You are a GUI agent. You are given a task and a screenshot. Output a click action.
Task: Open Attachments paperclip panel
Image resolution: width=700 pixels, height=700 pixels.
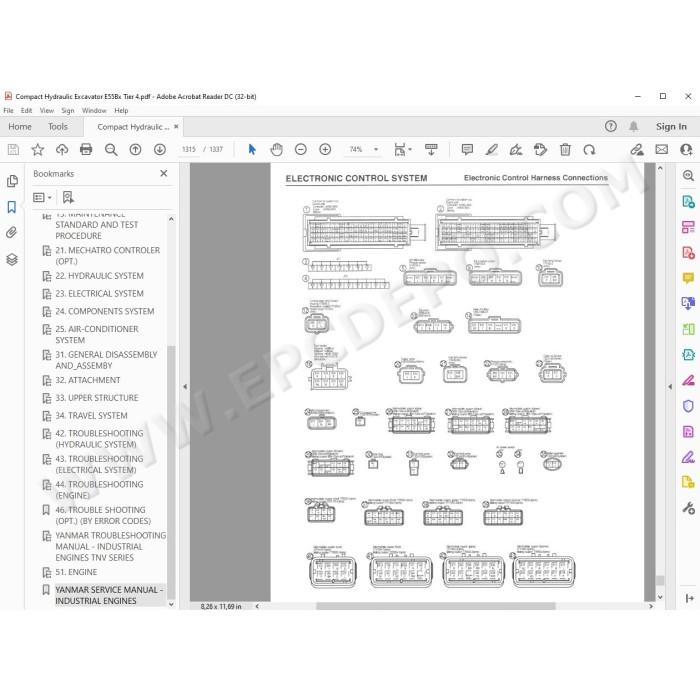12,233
